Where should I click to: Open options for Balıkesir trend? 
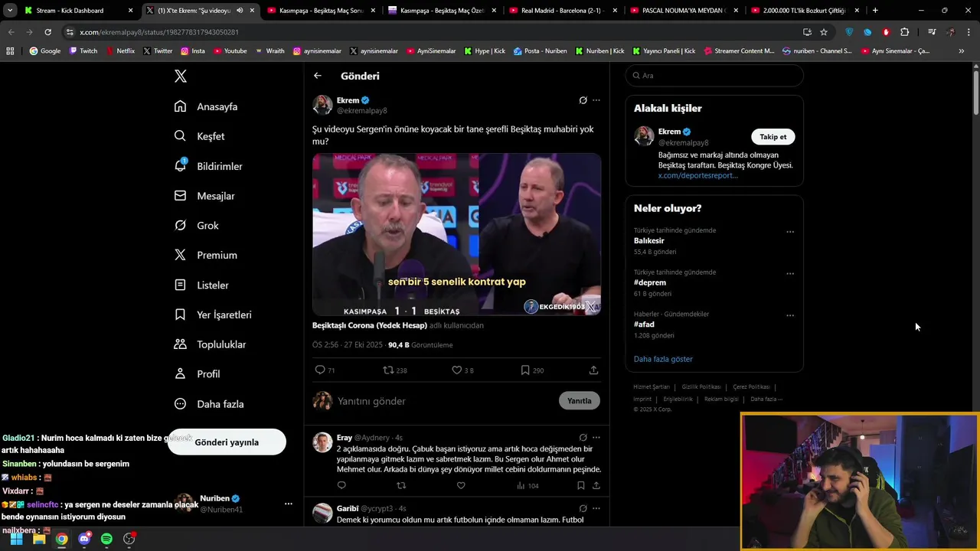click(790, 232)
